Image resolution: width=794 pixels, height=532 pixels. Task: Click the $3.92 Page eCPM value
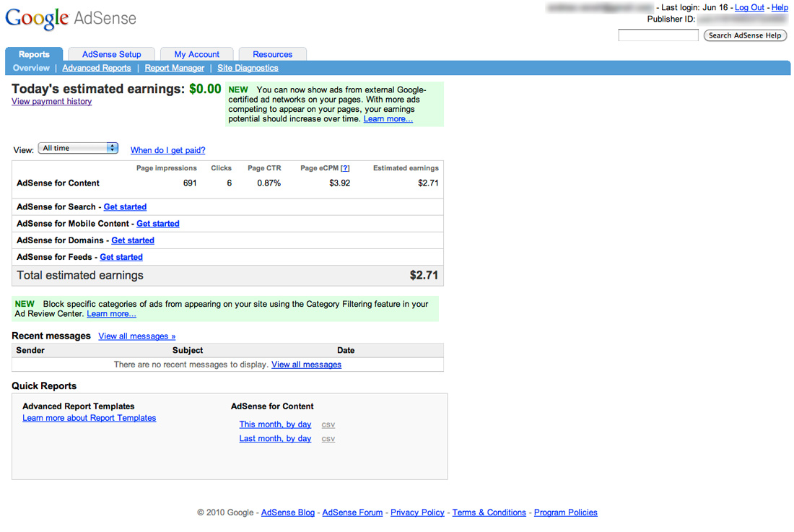click(x=339, y=183)
